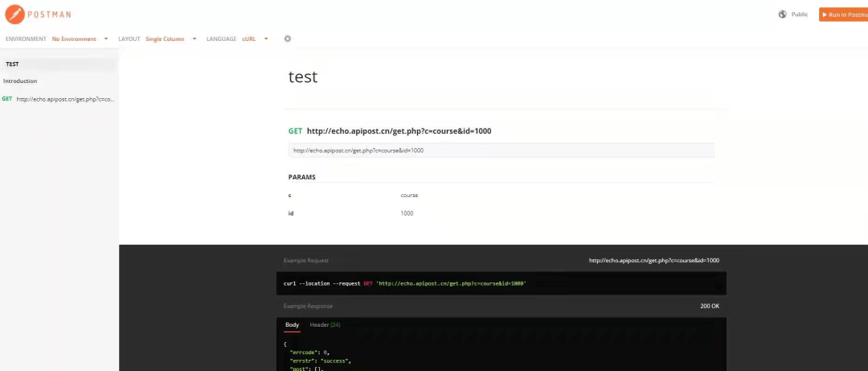The width and height of the screenshot is (868, 371).
Task: Click the 200 OK status label
Action: [709, 306]
